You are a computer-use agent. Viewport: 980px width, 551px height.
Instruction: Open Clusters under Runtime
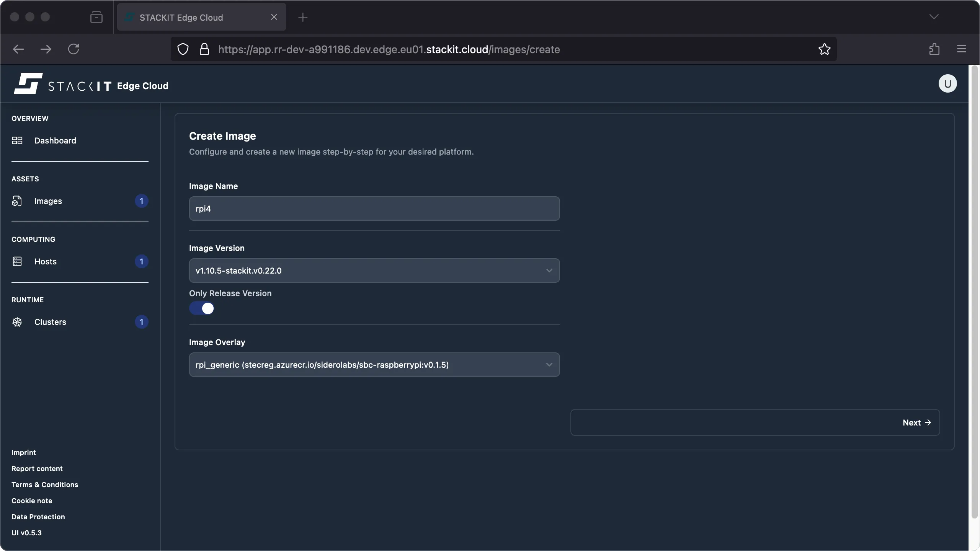[x=51, y=322]
